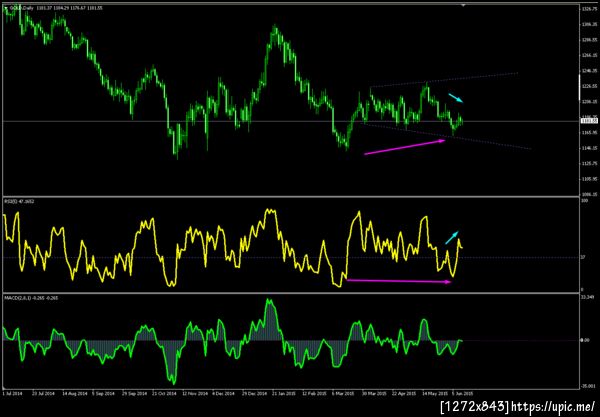This screenshot has width=600, height=417.
Task: Click the 1105.95 price scale label
Action: tap(589, 179)
